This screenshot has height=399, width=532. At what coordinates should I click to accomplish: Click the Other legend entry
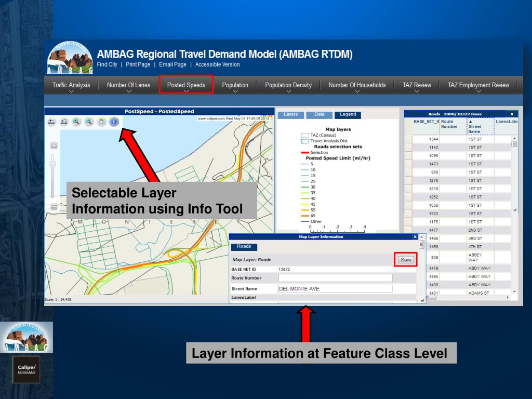tap(312, 221)
